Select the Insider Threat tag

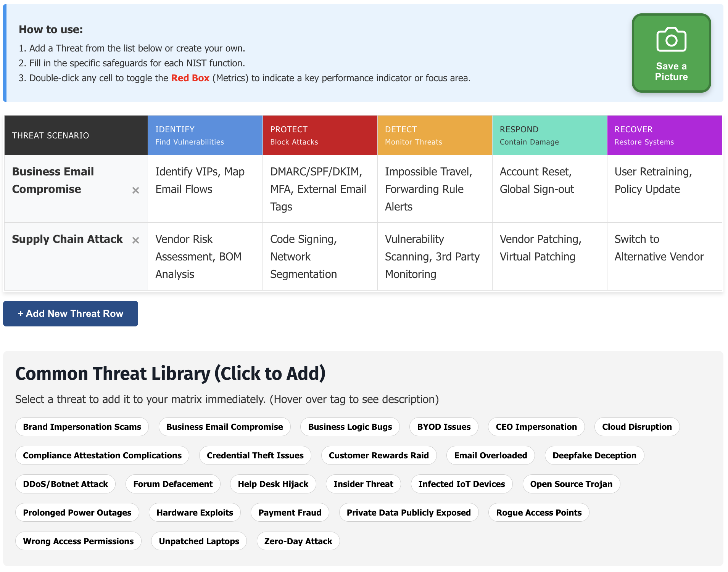(363, 484)
